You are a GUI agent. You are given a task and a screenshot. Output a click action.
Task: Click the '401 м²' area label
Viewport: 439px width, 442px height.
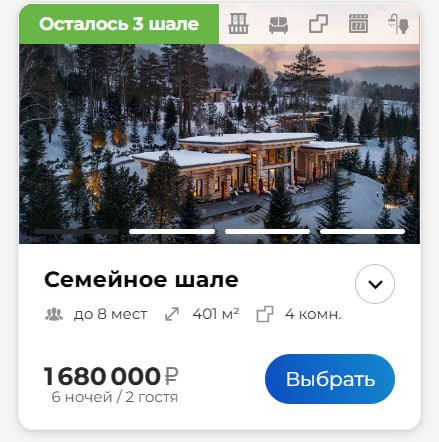click(216, 314)
